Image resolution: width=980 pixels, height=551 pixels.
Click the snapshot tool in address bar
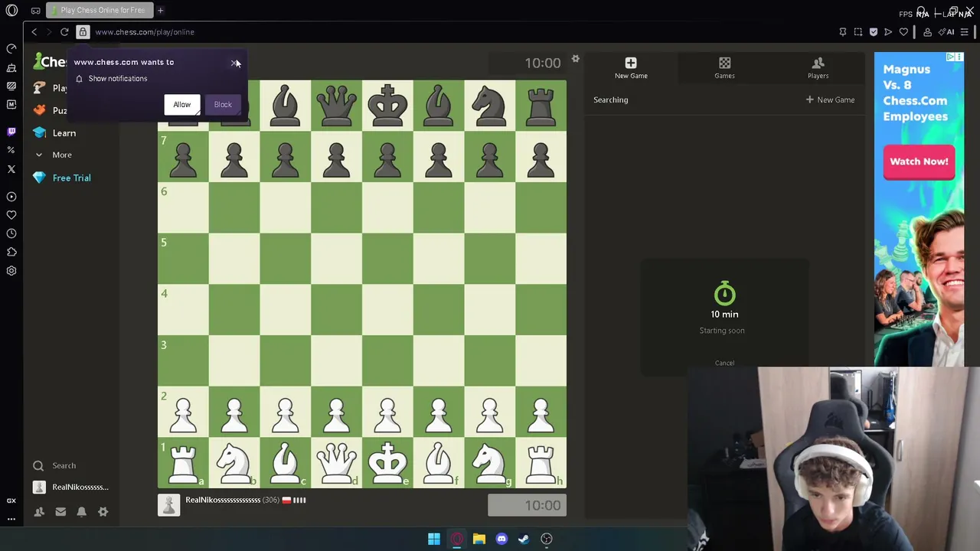(858, 32)
